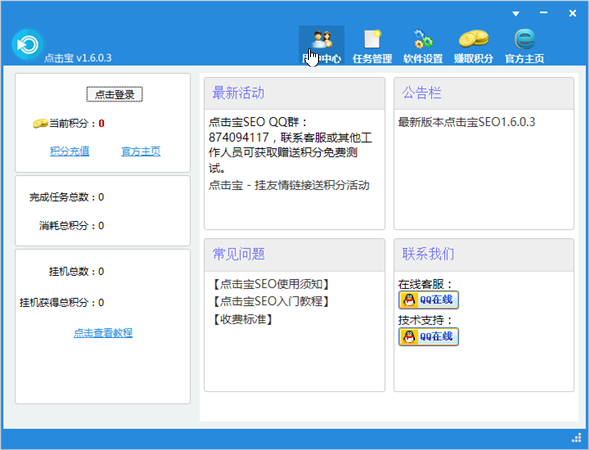The image size is (589, 450).
Task: Open the 赚取积分 gold coins icon
Action: click(473, 45)
